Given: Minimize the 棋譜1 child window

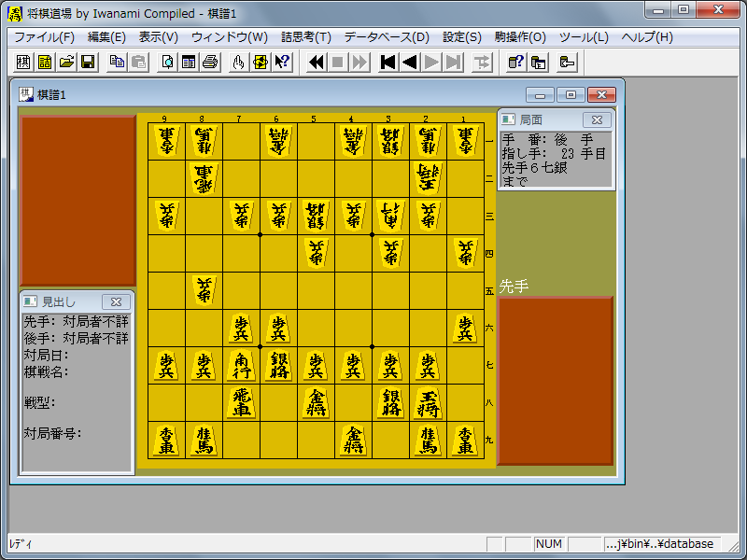Looking at the screenshot, I should (x=540, y=95).
